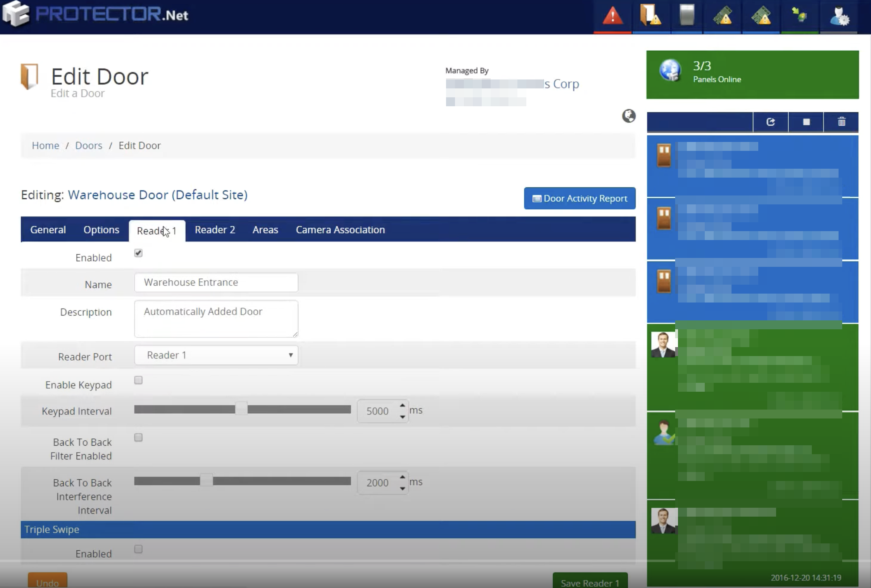Viewport: 871px width, 588px height.
Task: Click the Name field Warehouse Entrance
Action: pyautogui.click(x=216, y=283)
